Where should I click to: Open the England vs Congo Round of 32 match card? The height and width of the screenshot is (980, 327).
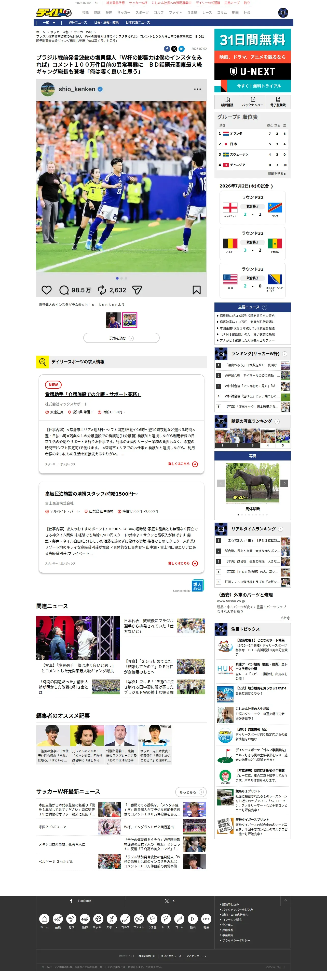252,208
